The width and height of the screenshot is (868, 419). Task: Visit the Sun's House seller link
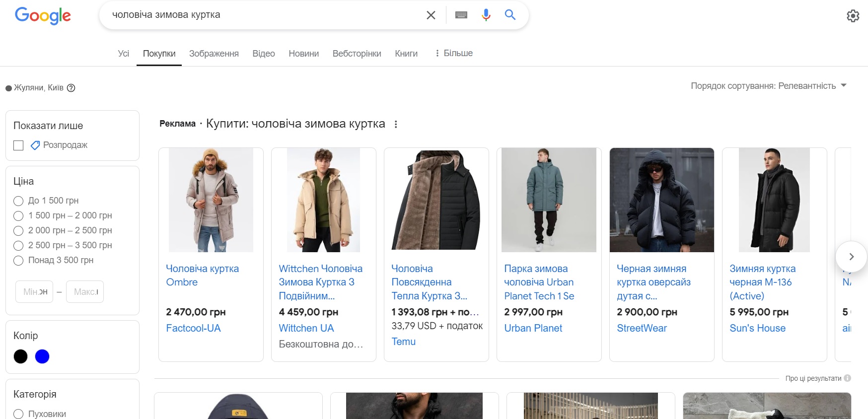tap(757, 328)
